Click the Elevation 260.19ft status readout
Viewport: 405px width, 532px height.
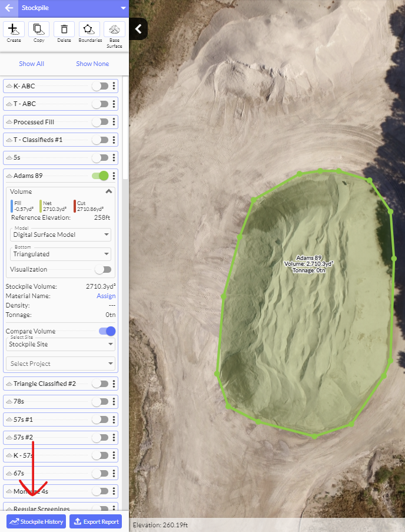click(160, 525)
